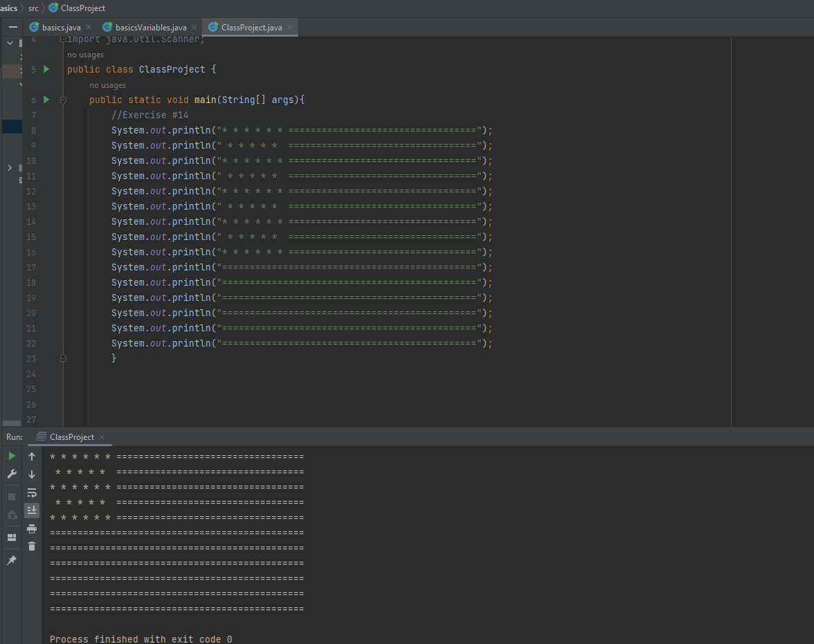This screenshot has width=814, height=644.
Task: Click "Process finished with exit code 0" text
Action: click(x=140, y=638)
